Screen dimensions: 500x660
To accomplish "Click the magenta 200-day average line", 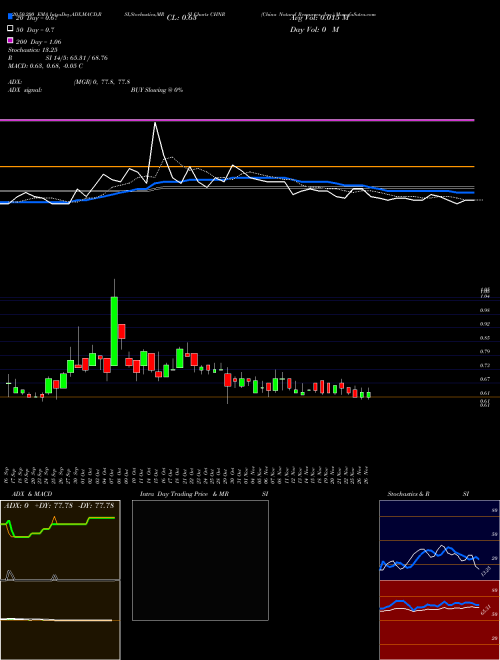I will tap(237, 120).
